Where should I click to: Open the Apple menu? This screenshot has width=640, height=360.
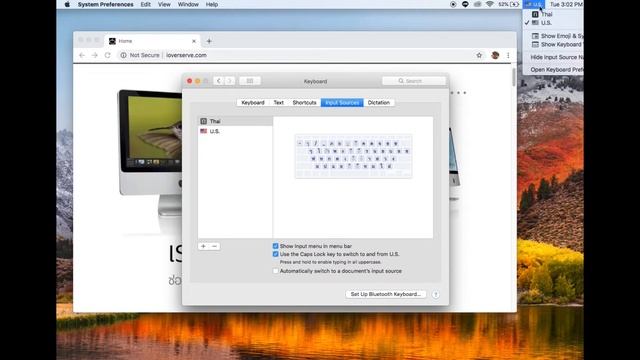tap(67, 4)
